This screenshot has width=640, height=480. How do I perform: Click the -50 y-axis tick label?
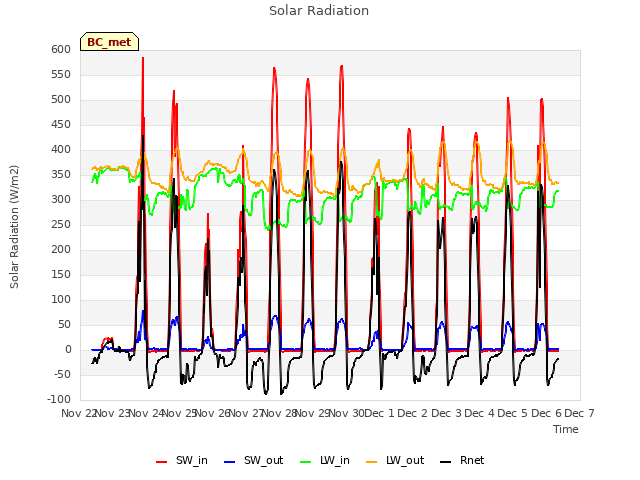coord(62,374)
